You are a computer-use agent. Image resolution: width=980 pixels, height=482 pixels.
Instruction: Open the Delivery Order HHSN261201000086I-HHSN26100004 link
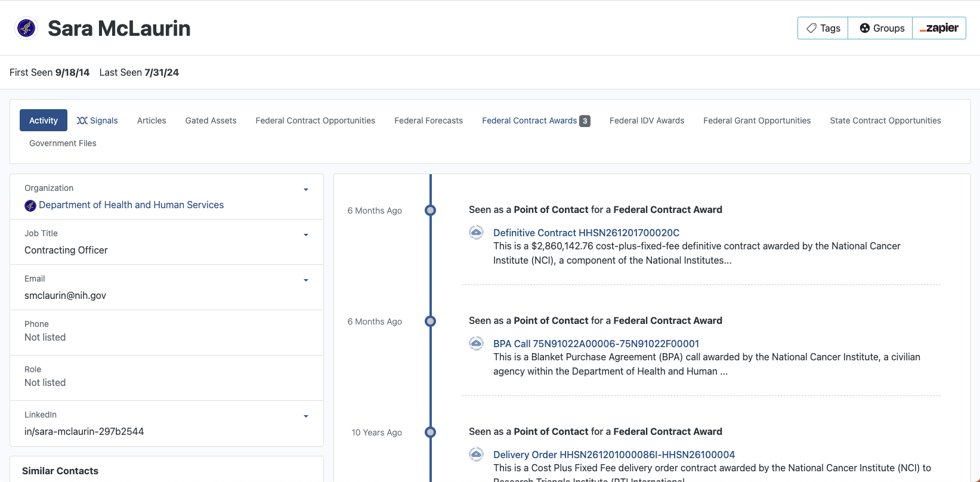[x=614, y=455]
